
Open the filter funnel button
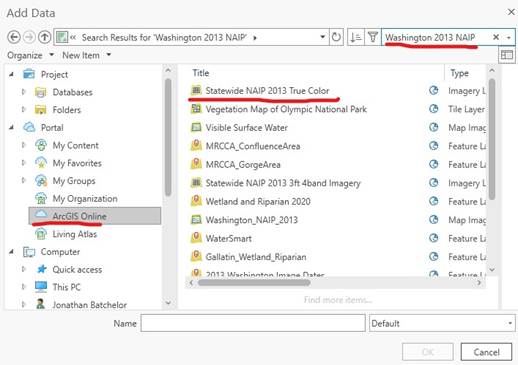click(372, 37)
